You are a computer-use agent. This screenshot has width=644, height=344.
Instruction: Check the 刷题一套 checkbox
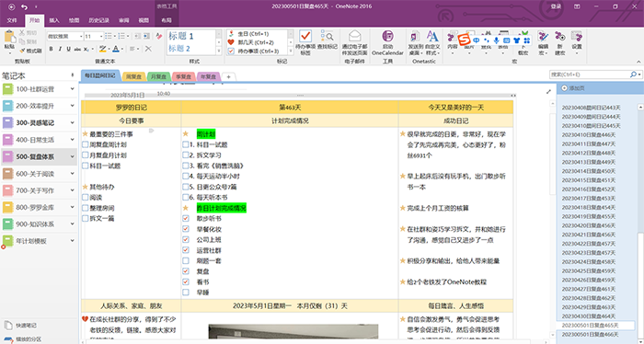point(186,260)
